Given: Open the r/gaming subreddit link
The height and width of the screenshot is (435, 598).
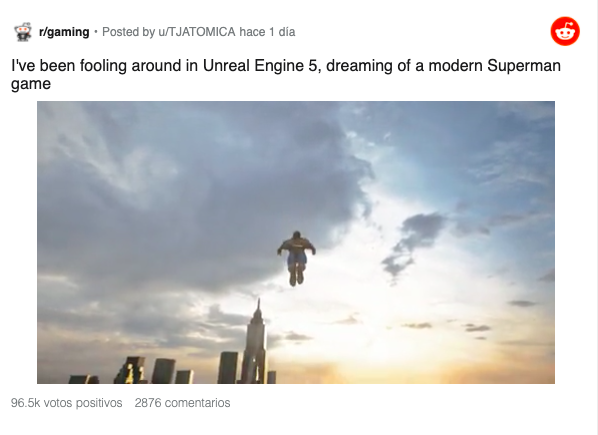Looking at the screenshot, I should coord(64,32).
